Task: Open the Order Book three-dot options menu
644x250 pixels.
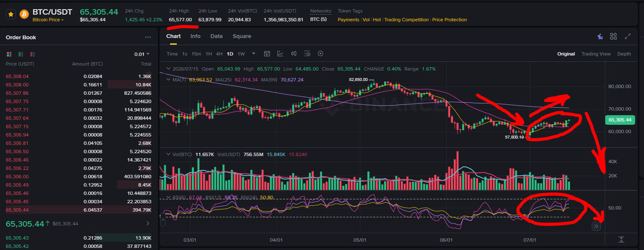Action: point(148,37)
